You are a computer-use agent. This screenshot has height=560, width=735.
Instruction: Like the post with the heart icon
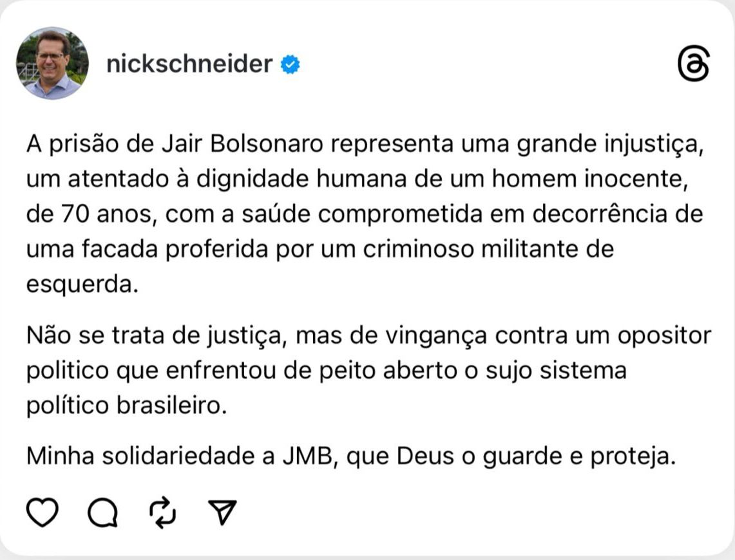point(42,512)
